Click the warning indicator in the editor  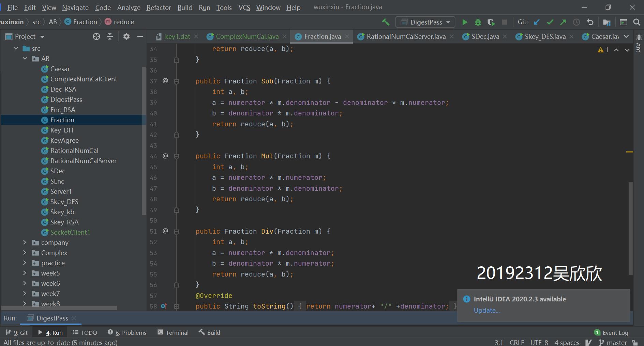click(603, 50)
